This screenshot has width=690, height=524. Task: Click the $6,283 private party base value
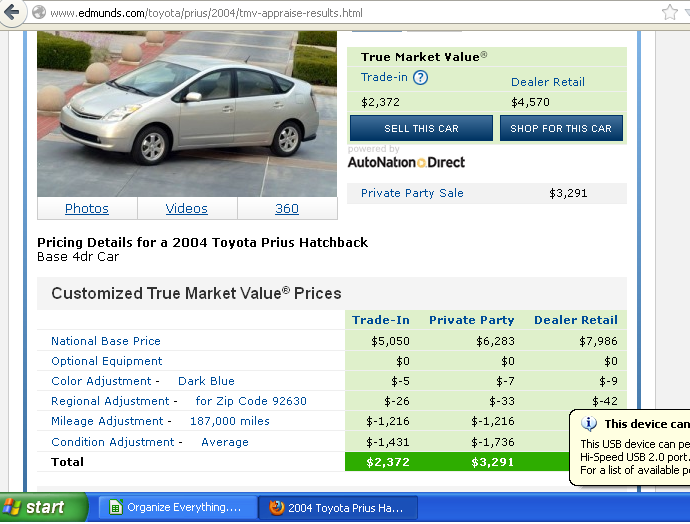tap(495, 341)
